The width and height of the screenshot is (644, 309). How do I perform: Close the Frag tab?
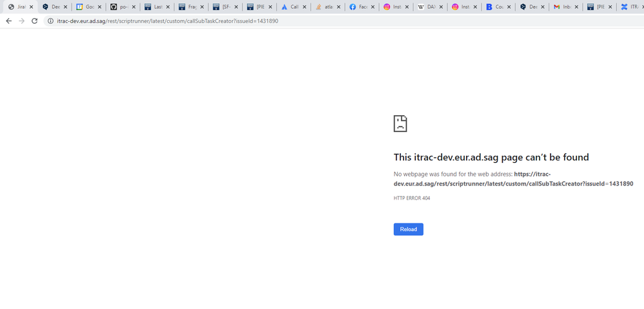[x=202, y=7]
